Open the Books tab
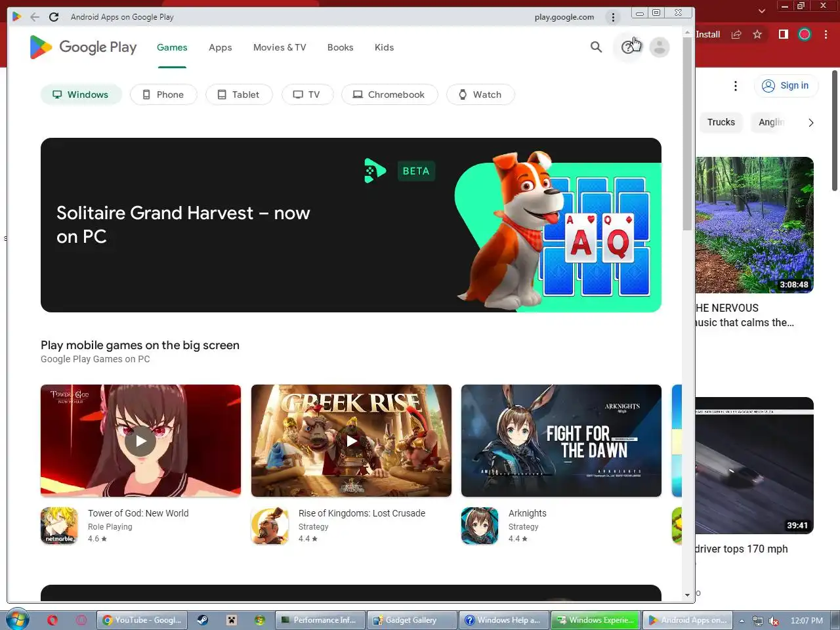 [340, 47]
